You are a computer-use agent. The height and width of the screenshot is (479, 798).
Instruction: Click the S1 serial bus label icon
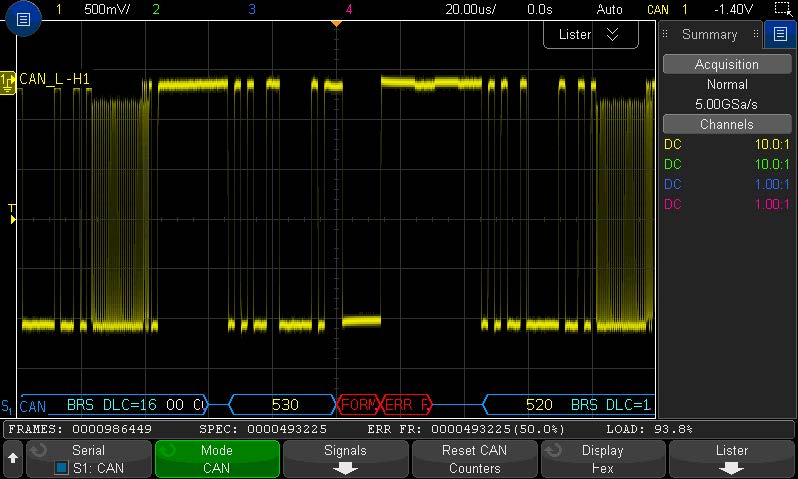(8, 406)
